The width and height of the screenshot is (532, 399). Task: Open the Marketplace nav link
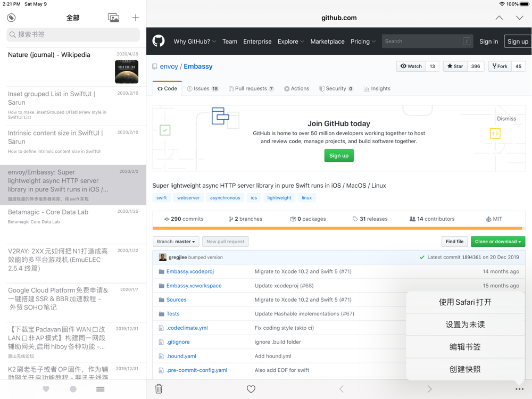[327, 41]
